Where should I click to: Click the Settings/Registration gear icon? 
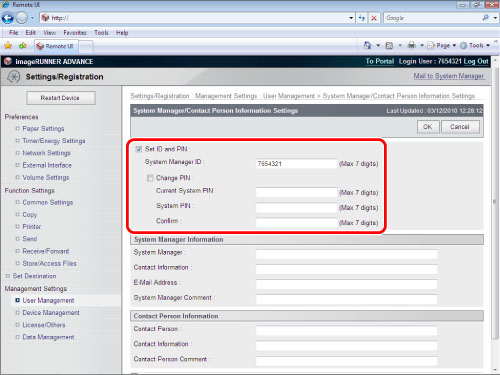coord(14,77)
